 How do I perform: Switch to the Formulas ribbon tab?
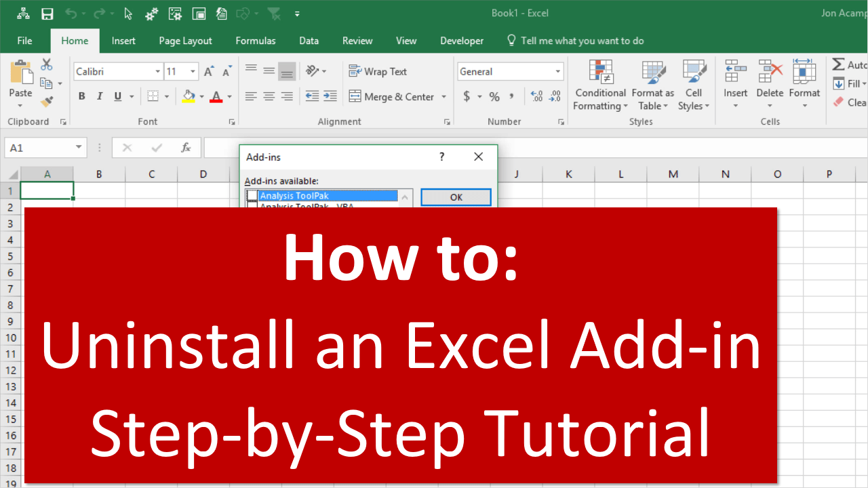click(x=256, y=41)
